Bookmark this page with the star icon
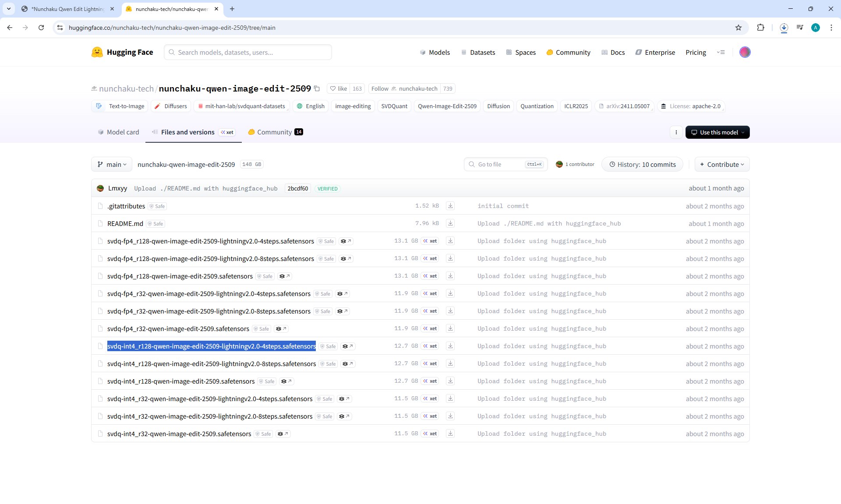 [x=739, y=28]
